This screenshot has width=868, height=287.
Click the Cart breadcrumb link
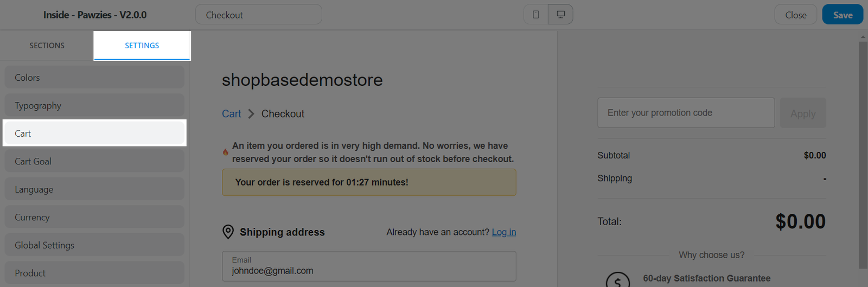232,114
